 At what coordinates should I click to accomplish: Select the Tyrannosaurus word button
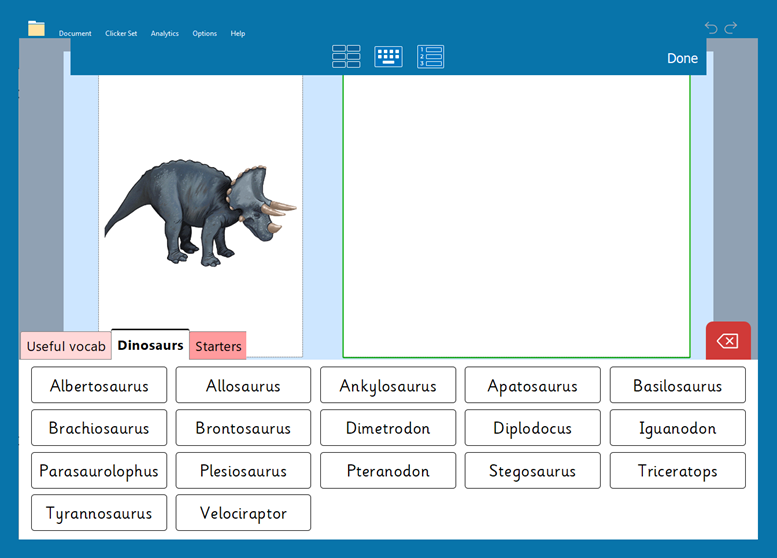pyautogui.click(x=99, y=513)
